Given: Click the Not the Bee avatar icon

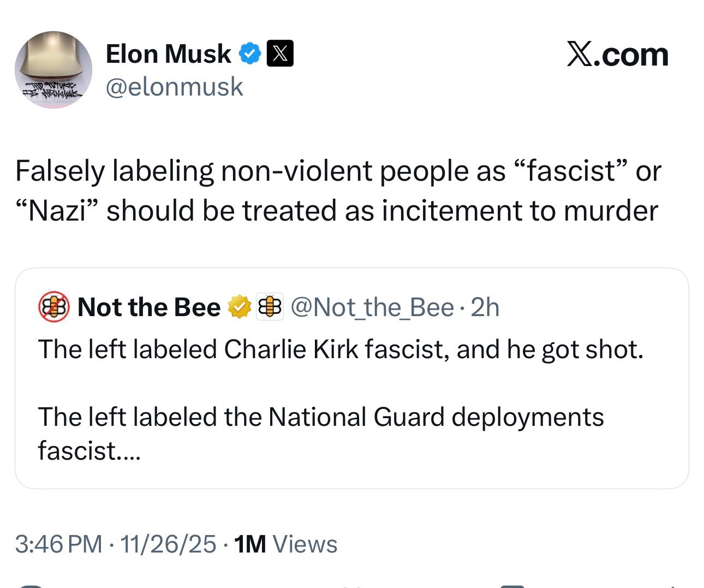Looking at the screenshot, I should [53, 307].
